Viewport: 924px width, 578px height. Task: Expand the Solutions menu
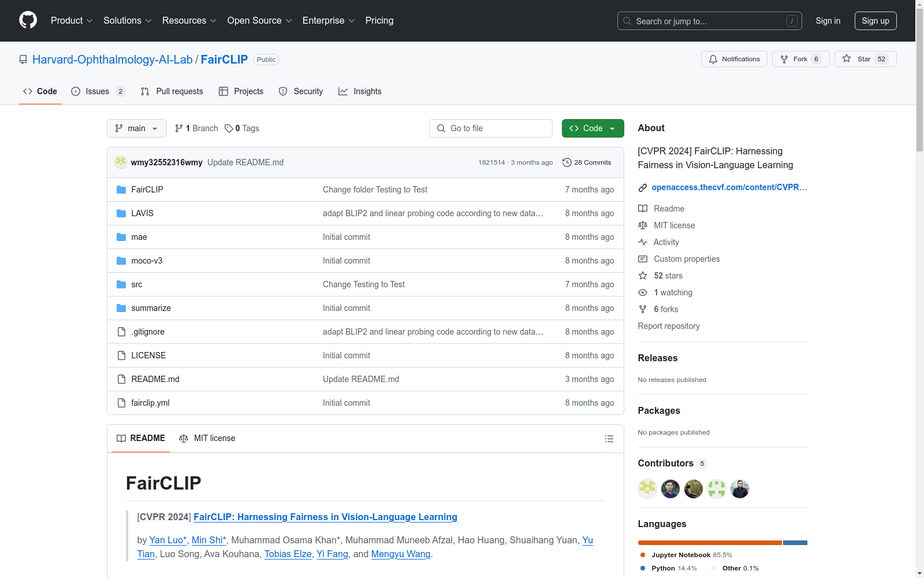coord(128,20)
